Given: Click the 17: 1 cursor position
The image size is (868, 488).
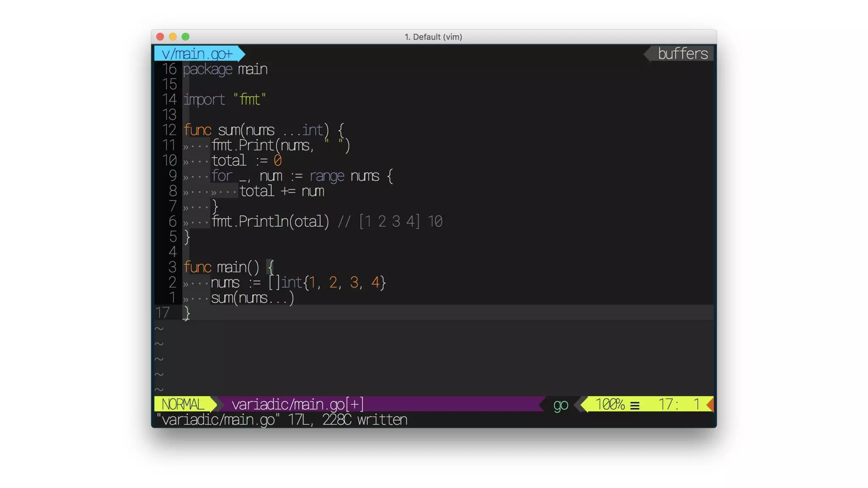Looking at the screenshot, I should (x=678, y=404).
